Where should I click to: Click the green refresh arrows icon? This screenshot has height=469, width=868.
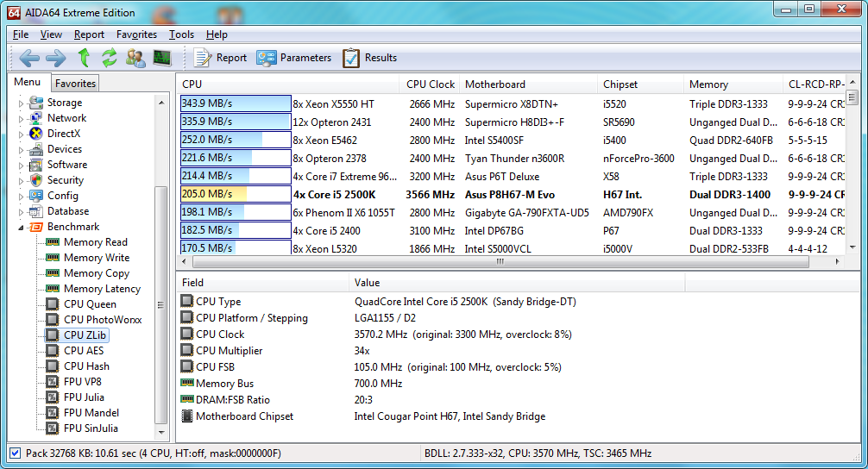[110, 58]
